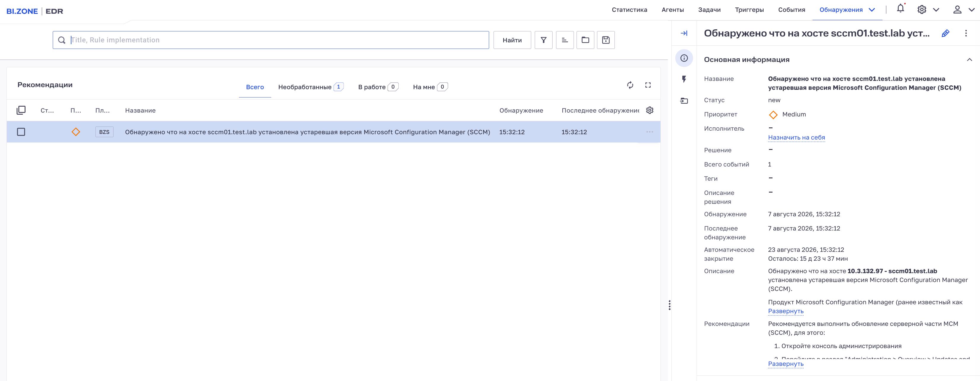Screen dimensions: 980x381
Task: Switch to На мне tab
Action: [x=430, y=87]
